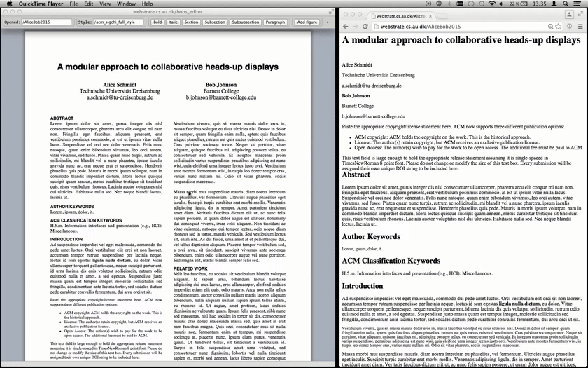The width and height of the screenshot is (588, 368).
Task: Apply the Subsubsection style button
Action: (x=245, y=22)
